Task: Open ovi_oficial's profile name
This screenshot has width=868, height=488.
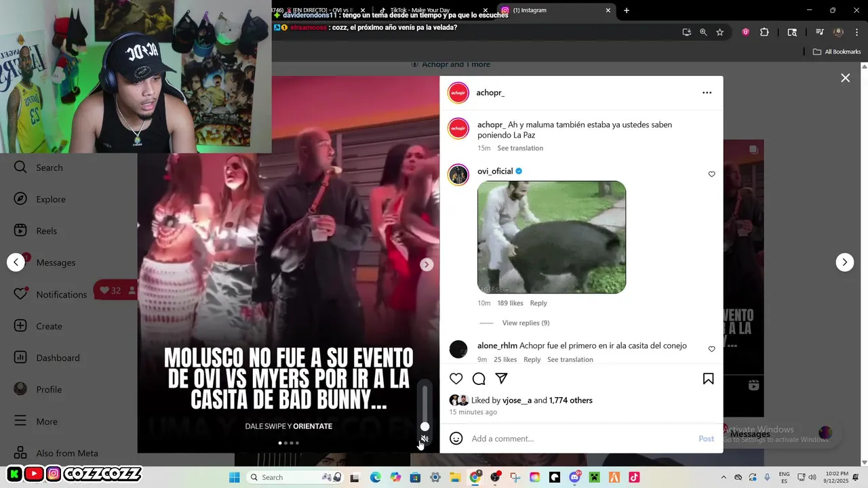Action: [496, 171]
